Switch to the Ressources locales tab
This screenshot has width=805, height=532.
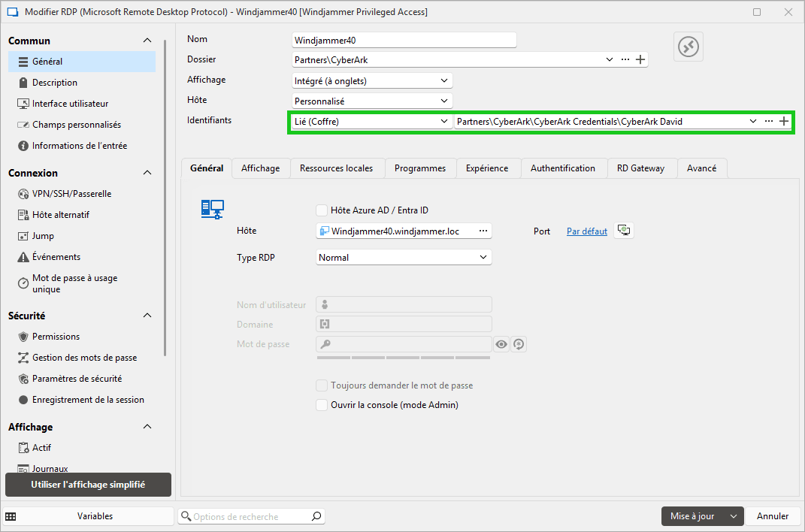[x=336, y=168]
